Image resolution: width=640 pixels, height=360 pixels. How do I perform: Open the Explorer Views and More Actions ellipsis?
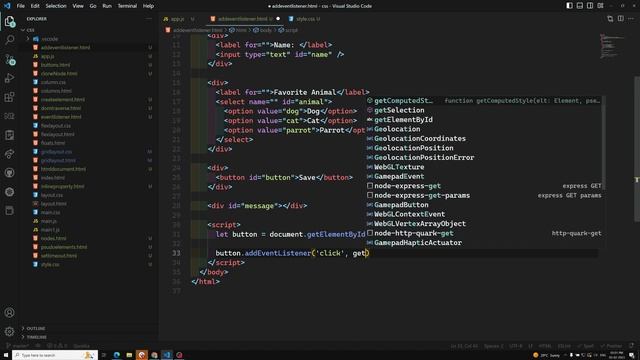coord(148,19)
